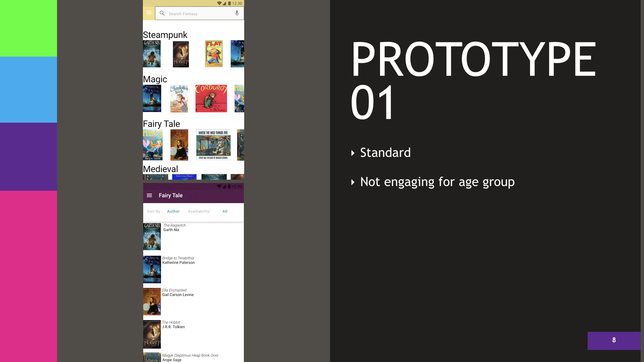Click Garth Nix author name
The height and width of the screenshot is (362, 644).
point(171,230)
